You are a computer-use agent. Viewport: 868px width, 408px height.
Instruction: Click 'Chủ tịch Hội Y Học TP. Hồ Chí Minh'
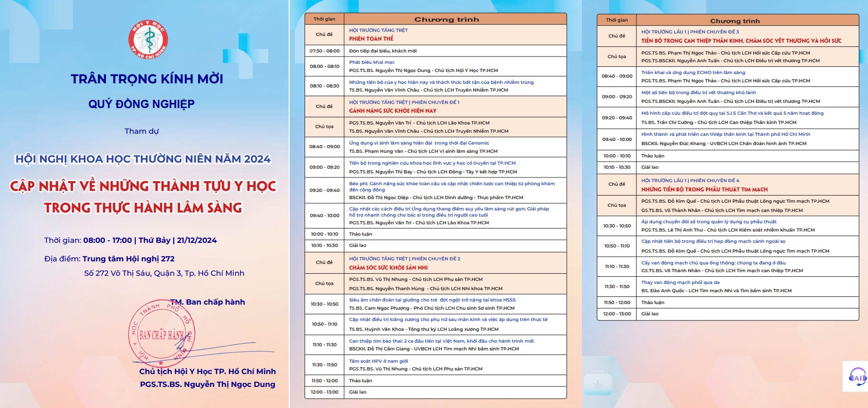(207, 371)
